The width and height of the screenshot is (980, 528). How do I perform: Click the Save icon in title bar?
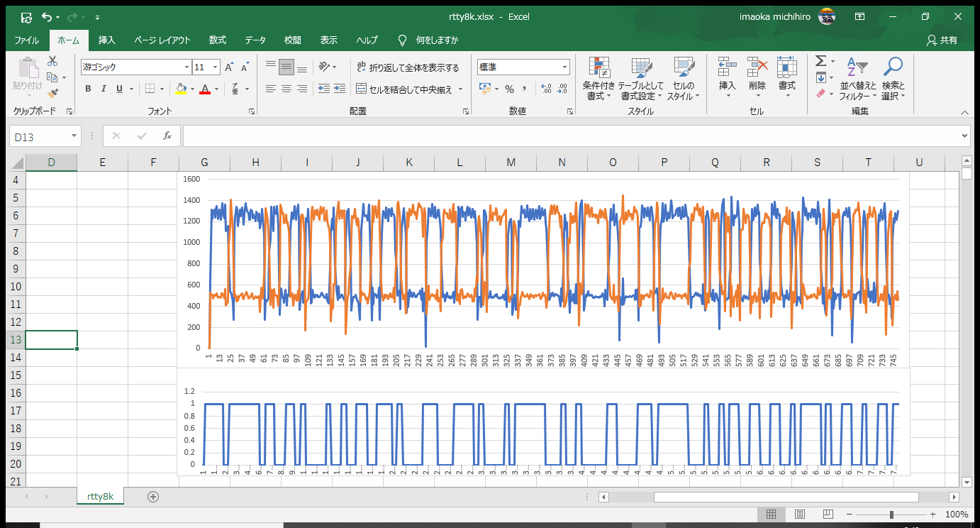[26, 16]
